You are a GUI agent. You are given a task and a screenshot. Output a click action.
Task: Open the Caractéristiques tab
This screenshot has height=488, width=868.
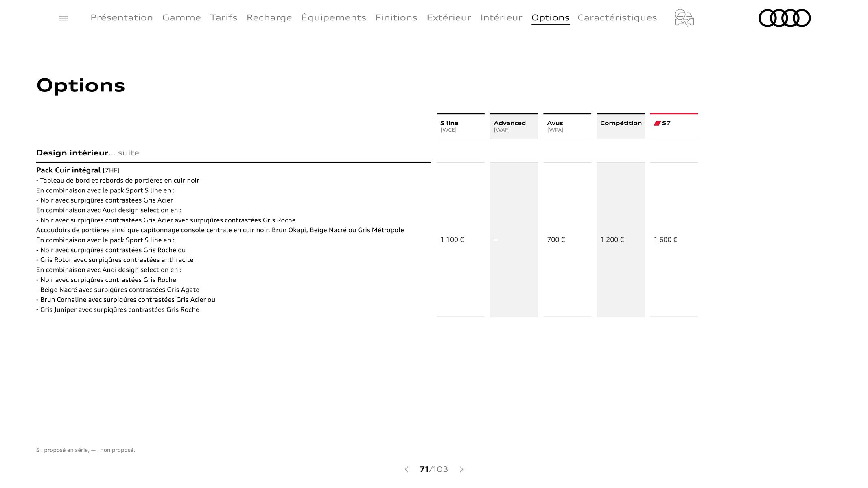pos(617,17)
